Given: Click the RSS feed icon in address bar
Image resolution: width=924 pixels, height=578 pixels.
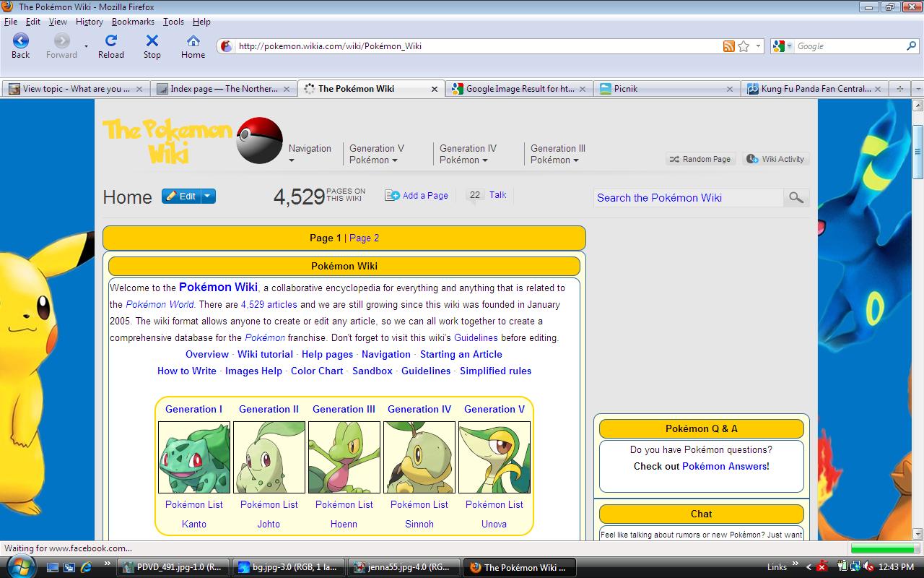Looking at the screenshot, I should pos(729,46).
